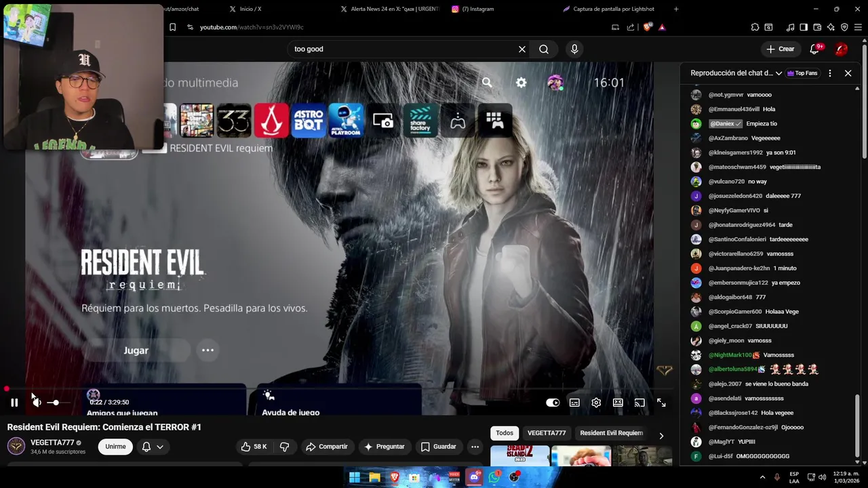Open browser main hamburger menu
Viewport: 868px width, 488px height.
click(858, 27)
